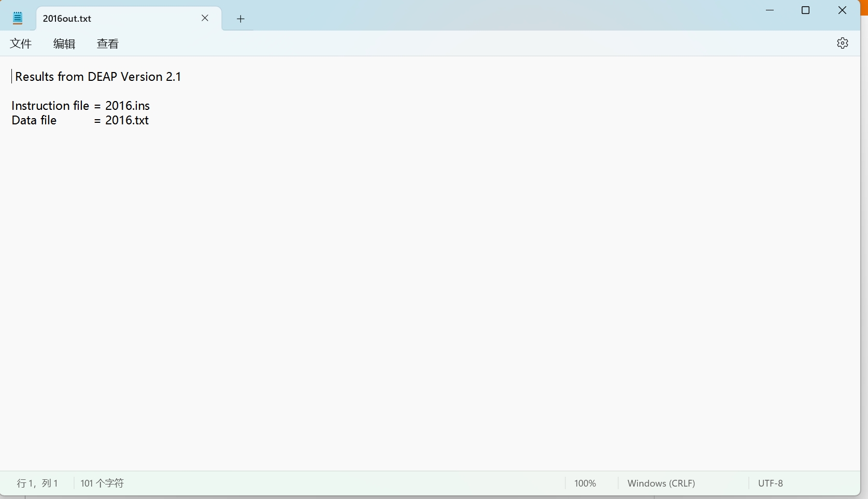Screen dimensions: 868x499
Task: Click the line 'Instruction file = 2016.ins'
Action: [81, 106]
